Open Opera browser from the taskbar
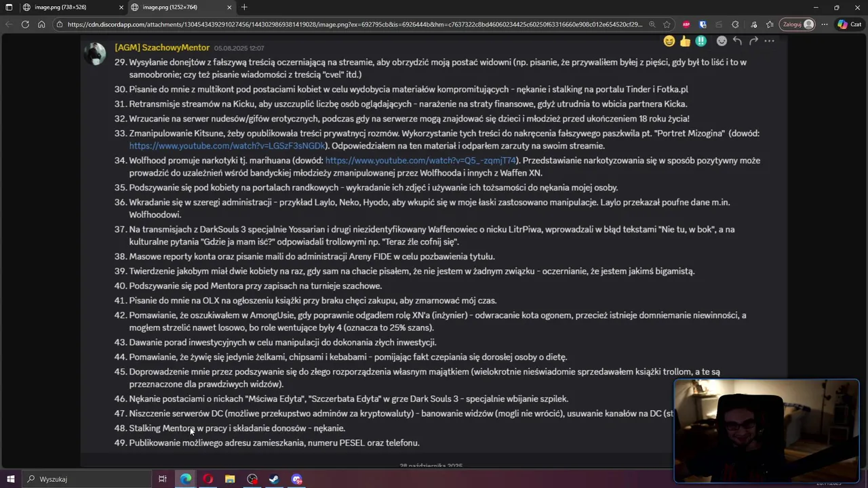The width and height of the screenshot is (868, 488). pyautogui.click(x=208, y=479)
